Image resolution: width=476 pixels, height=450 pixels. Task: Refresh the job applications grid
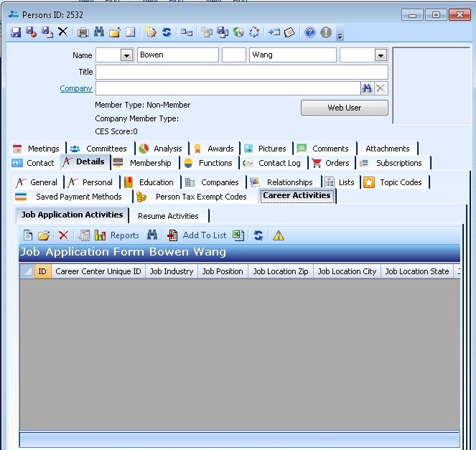click(x=258, y=235)
